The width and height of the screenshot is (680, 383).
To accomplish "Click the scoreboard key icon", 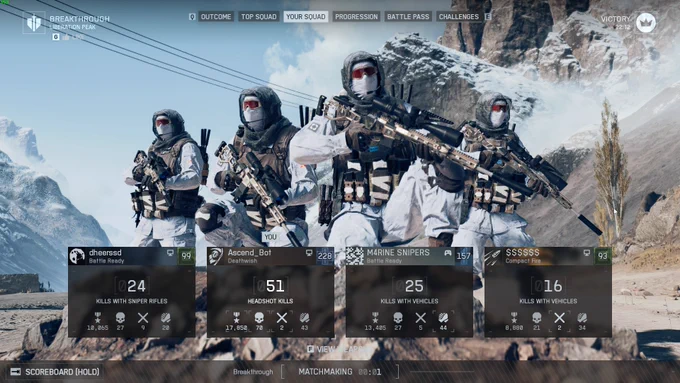I will click(16, 372).
